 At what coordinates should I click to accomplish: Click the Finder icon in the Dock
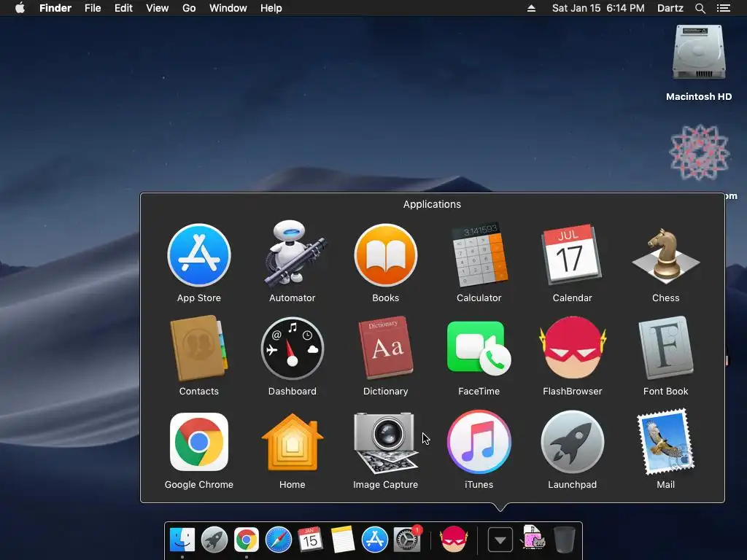click(182, 540)
